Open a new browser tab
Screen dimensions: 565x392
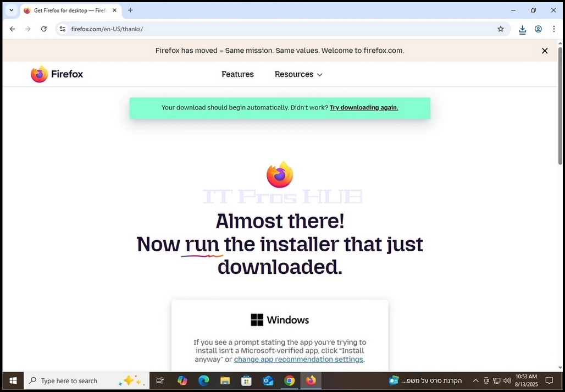point(130,10)
